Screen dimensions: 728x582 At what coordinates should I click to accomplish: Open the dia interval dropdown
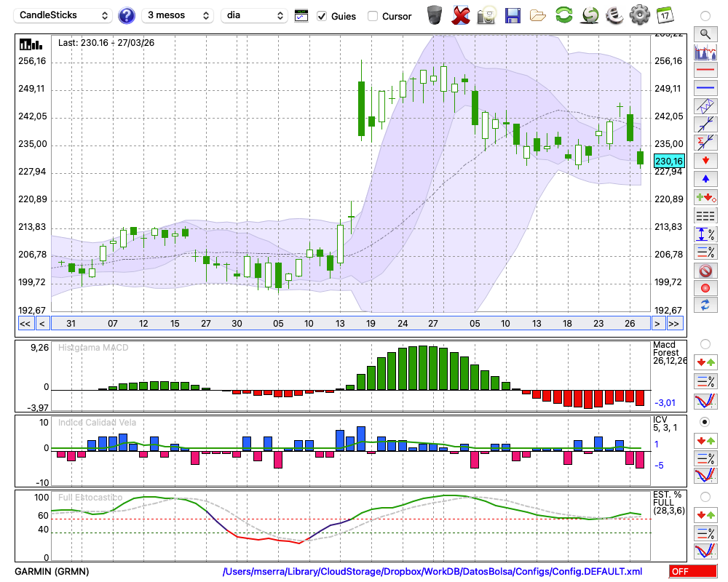(x=254, y=15)
